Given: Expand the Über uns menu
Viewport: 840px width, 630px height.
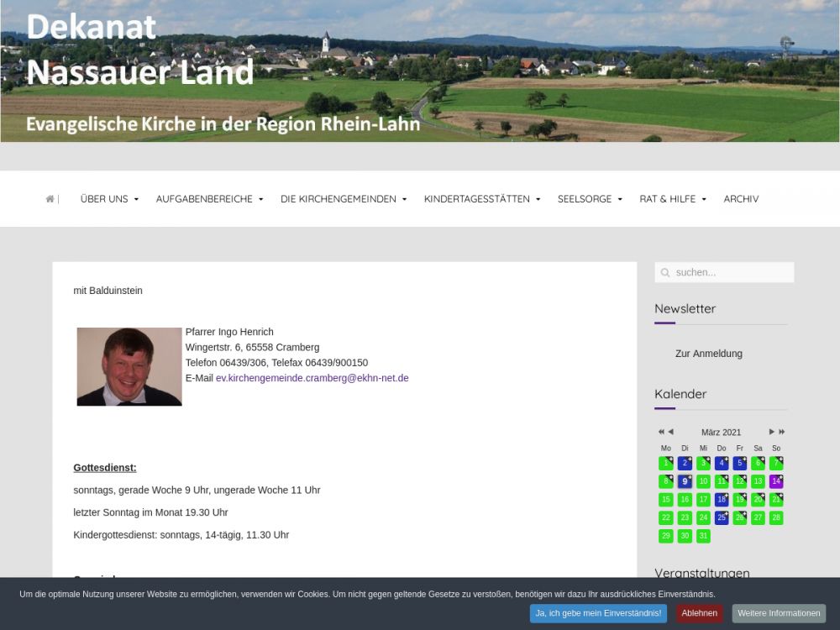Looking at the screenshot, I should 109,199.
